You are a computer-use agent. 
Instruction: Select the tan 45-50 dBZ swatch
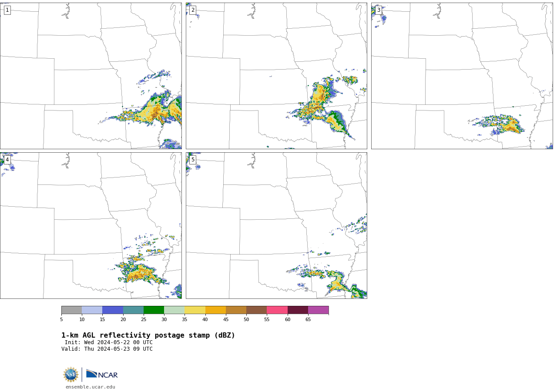236,310
